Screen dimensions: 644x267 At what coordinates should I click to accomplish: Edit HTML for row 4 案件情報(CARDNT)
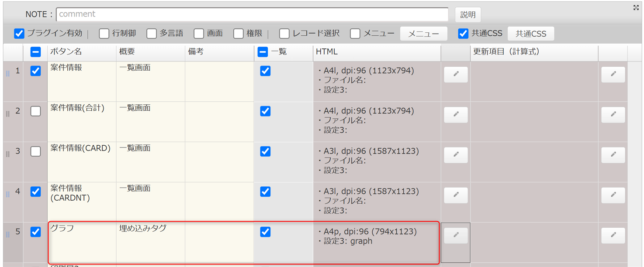coord(456,195)
